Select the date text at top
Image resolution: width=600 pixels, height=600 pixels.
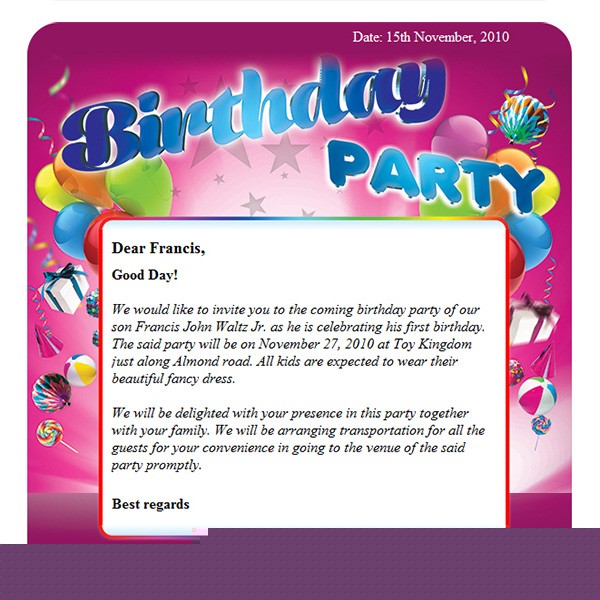point(430,37)
